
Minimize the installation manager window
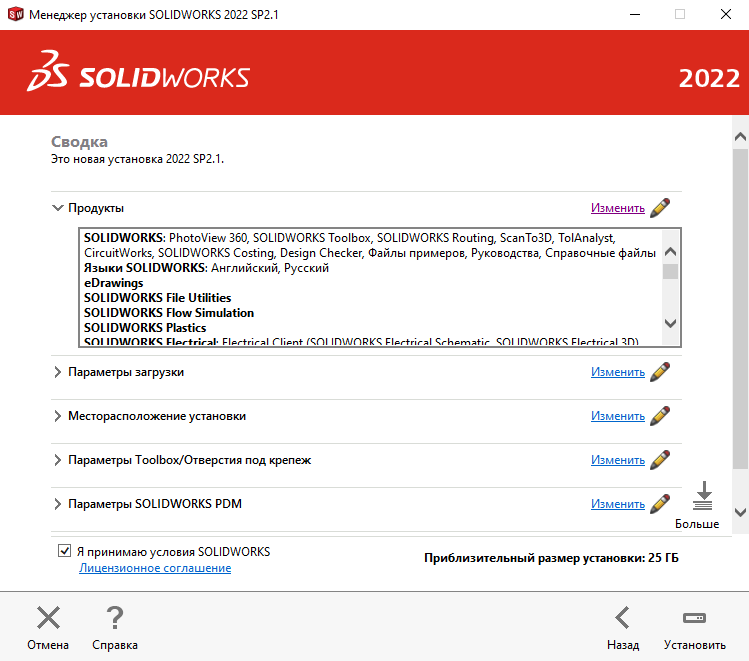(635, 14)
